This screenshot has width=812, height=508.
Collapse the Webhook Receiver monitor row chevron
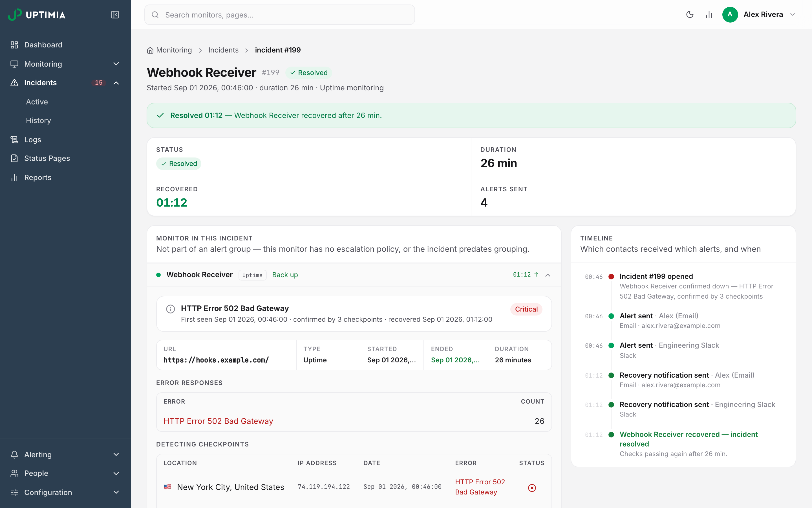click(548, 275)
